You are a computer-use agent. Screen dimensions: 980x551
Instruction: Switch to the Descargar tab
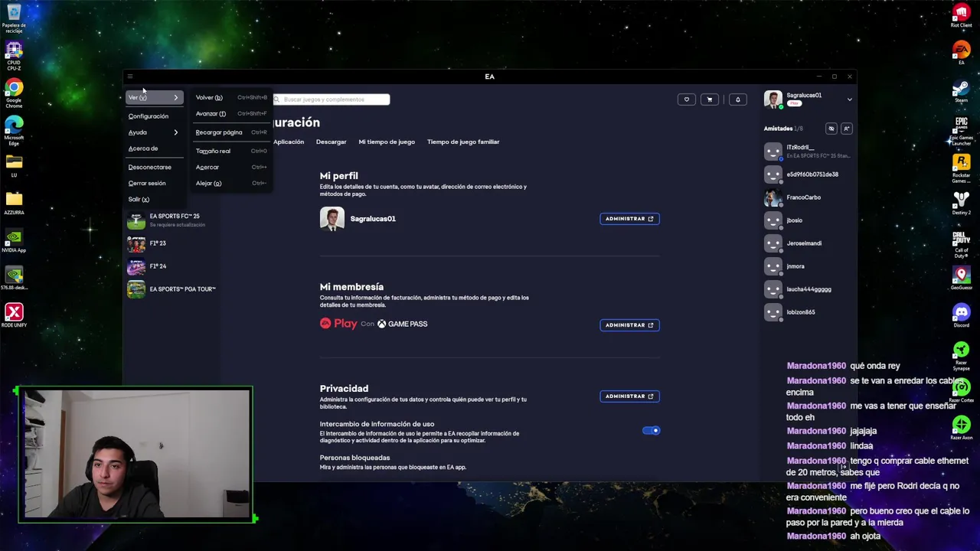tap(331, 142)
